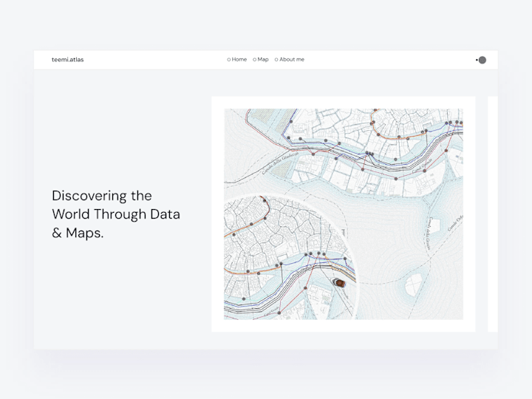Viewport: 532px width, 399px height.
Task: Click the gray circle toggle in header
Action: click(482, 60)
